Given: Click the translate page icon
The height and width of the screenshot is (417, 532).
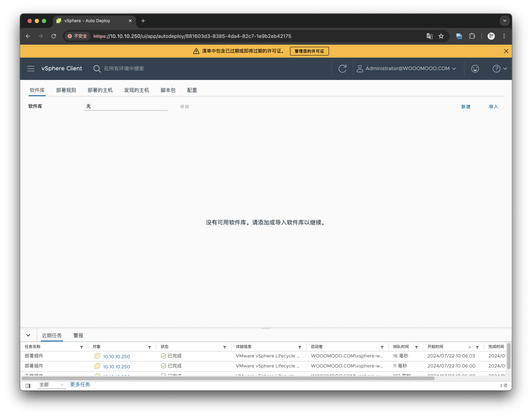Looking at the screenshot, I should click(x=430, y=36).
